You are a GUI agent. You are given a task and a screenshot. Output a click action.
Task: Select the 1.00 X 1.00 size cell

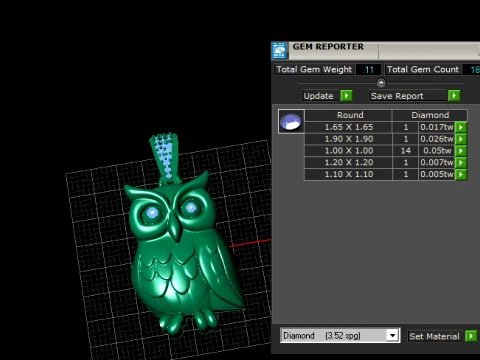tap(348, 151)
